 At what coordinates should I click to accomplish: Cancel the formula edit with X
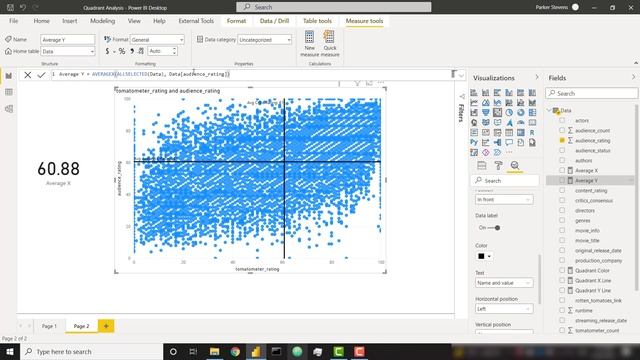27,75
